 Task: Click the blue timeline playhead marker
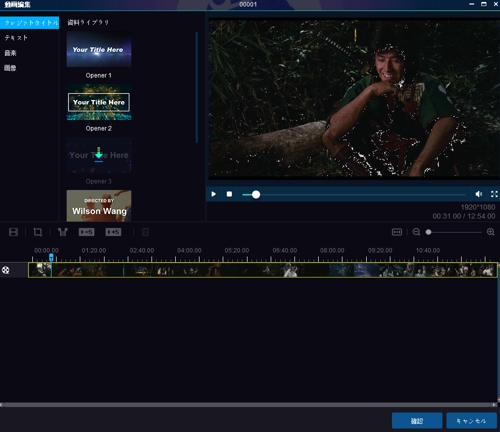(51, 257)
